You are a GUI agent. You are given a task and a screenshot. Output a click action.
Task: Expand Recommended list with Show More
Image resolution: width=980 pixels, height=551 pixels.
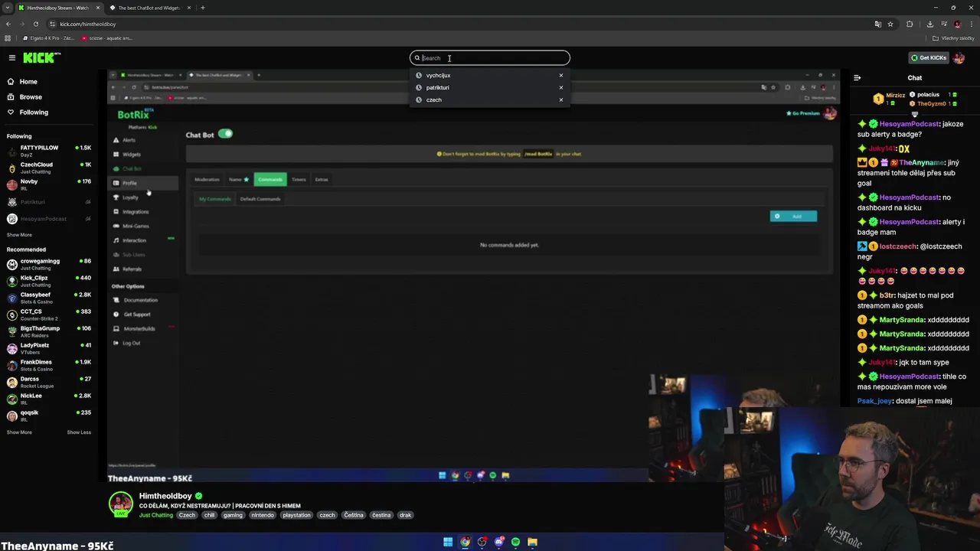coord(19,432)
